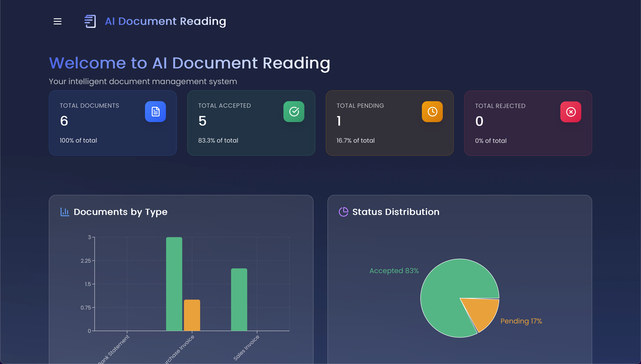Click the bar chart icon beside Documents by Type

(65, 212)
